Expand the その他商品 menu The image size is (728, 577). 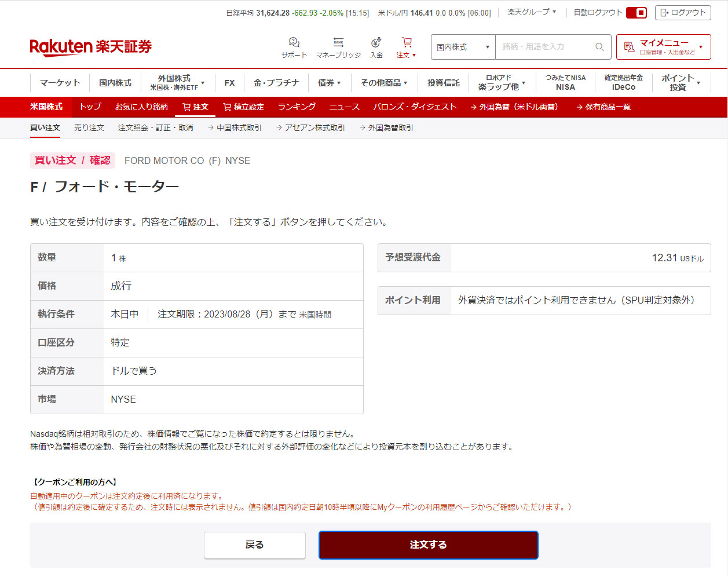pos(384,83)
